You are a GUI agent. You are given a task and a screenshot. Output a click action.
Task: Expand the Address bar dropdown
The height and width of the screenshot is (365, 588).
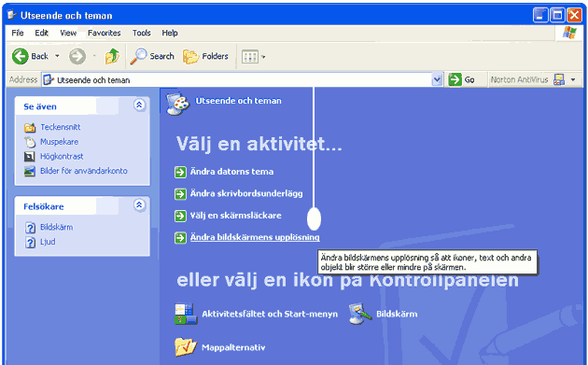[437, 79]
